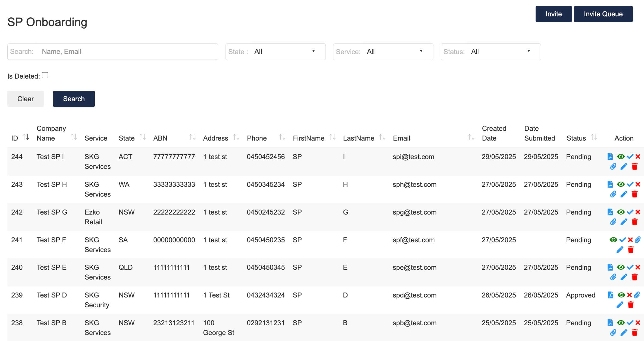
Task: Select the 100 George St address cell
Action: (x=218, y=328)
